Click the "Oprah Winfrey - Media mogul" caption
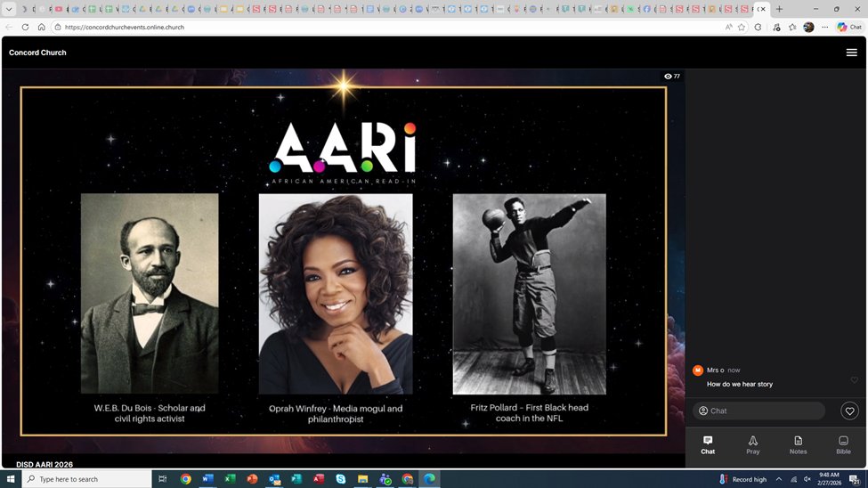868x488 pixels. 336,414
